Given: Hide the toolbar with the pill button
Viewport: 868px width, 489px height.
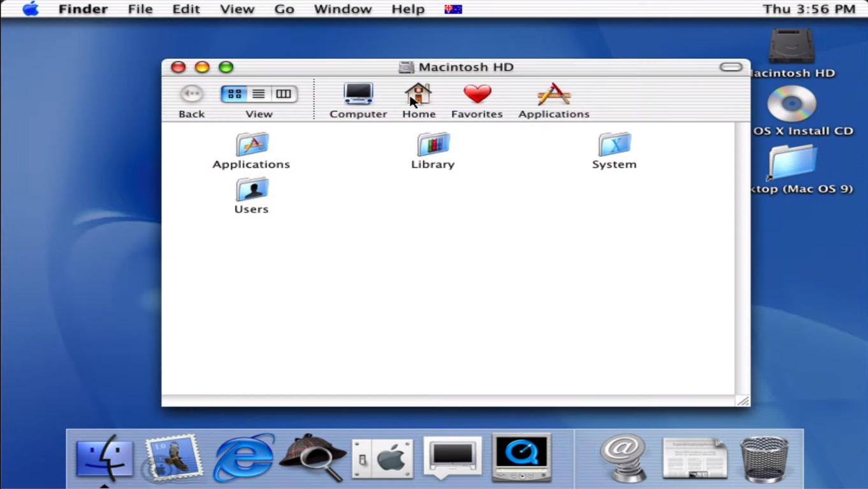Looking at the screenshot, I should click(x=731, y=67).
